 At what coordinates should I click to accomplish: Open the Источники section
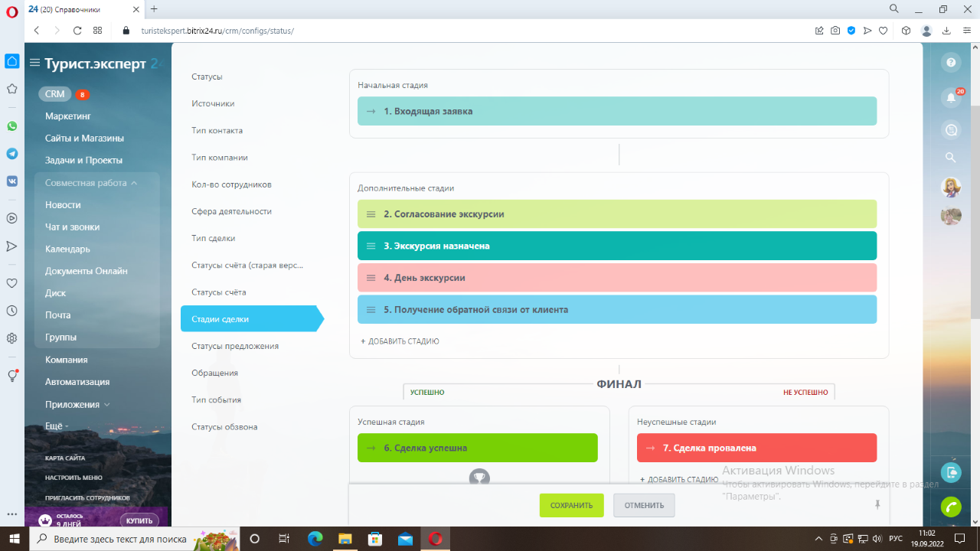(x=213, y=103)
